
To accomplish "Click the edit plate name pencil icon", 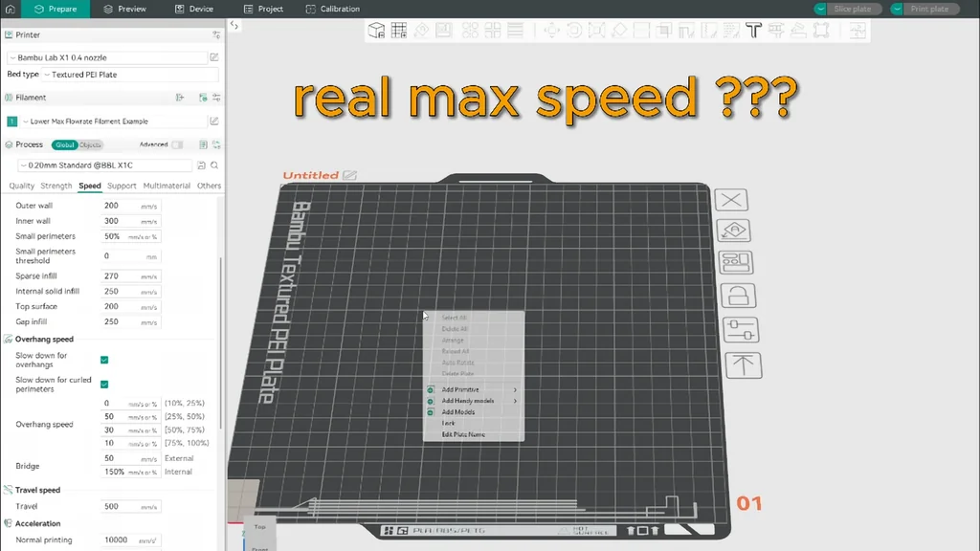I will tap(350, 176).
